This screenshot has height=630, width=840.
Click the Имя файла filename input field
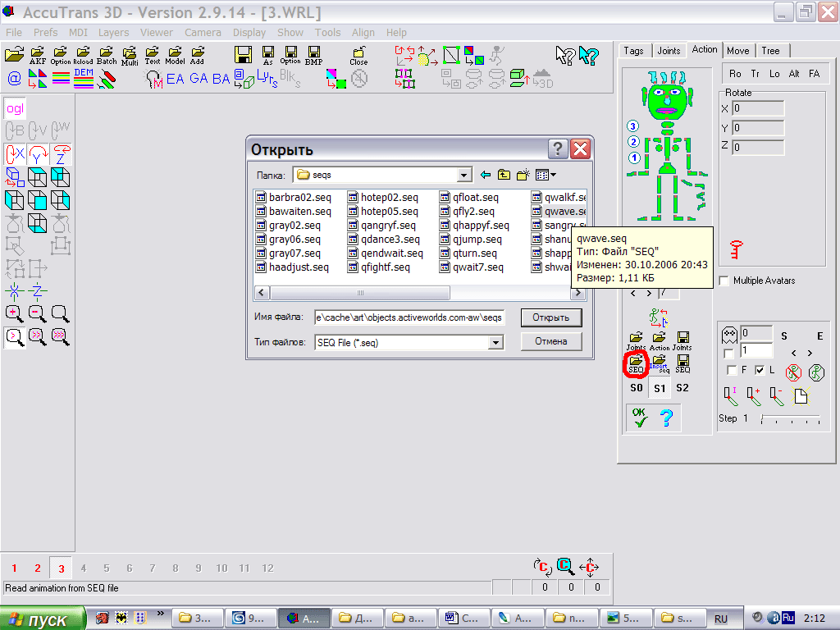pyautogui.click(x=410, y=317)
